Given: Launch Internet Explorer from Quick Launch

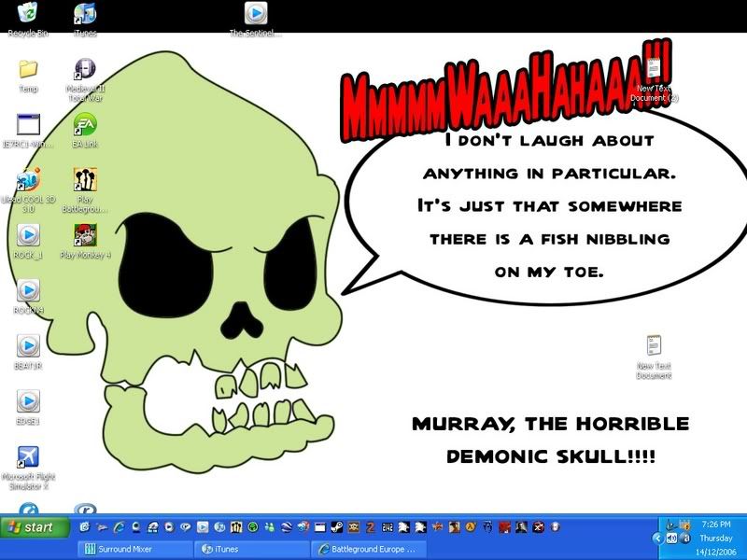Looking at the screenshot, I should coord(119,526).
